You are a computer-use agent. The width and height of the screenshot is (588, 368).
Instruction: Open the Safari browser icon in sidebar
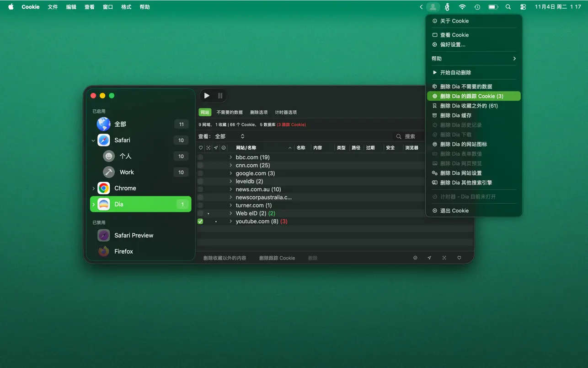(104, 140)
